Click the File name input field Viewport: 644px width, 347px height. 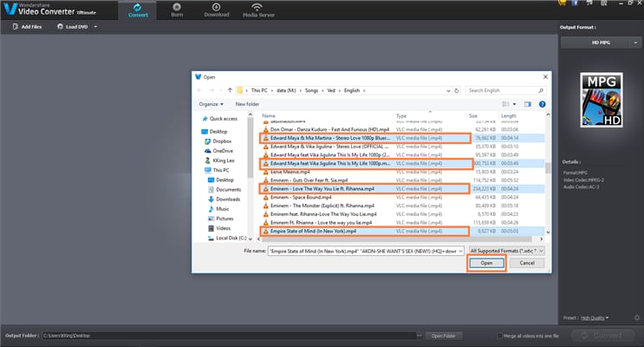[x=362, y=251]
